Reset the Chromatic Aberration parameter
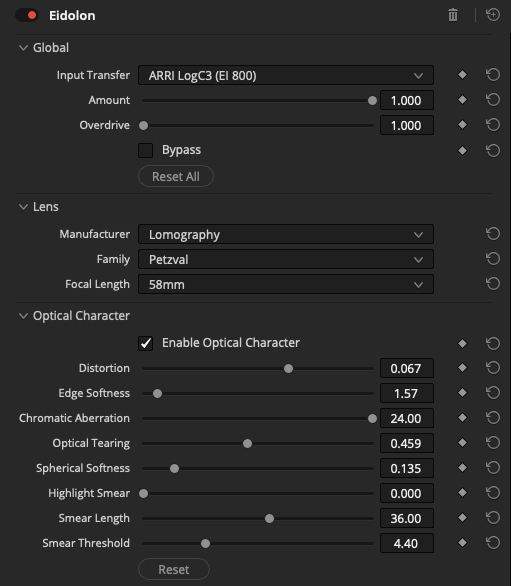 coord(493,418)
